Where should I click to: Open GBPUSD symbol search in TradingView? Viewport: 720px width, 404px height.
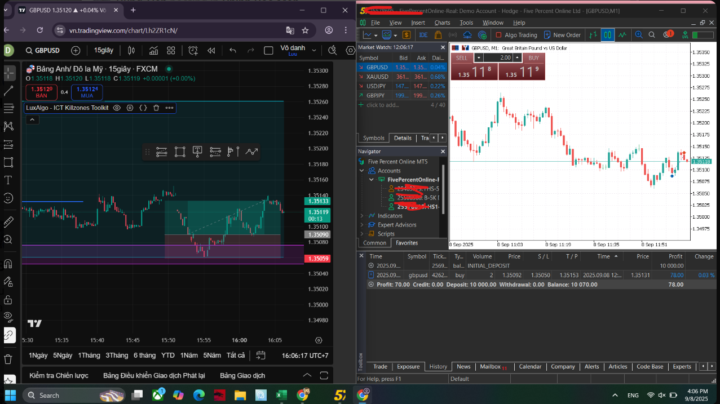pyautogui.click(x=43, y=50)
